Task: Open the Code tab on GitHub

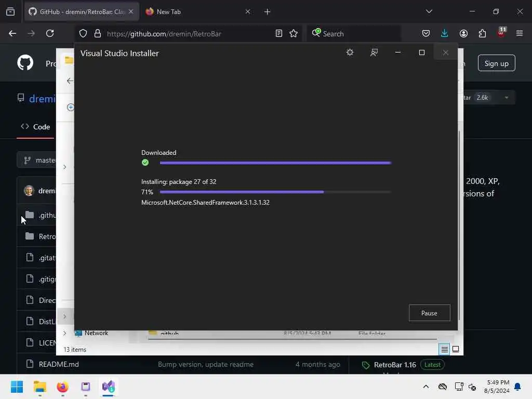Action: [36, 127]
